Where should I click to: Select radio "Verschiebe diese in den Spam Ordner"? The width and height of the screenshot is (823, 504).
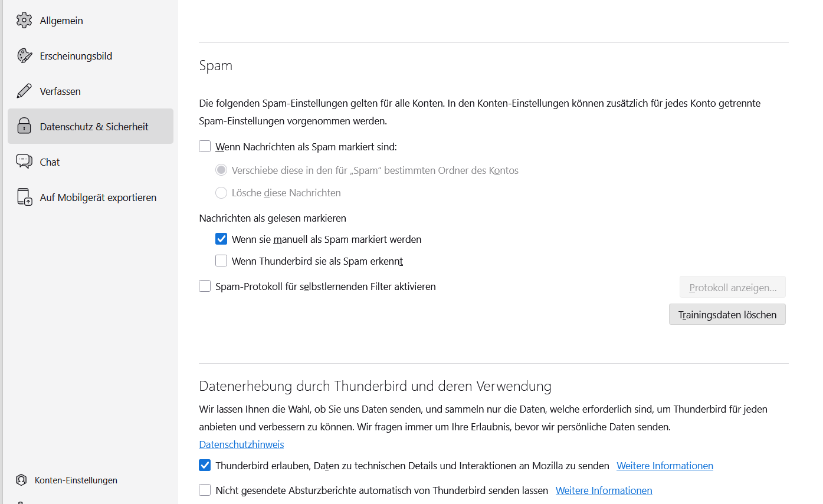pyautogui.click(x=221, y=170)
